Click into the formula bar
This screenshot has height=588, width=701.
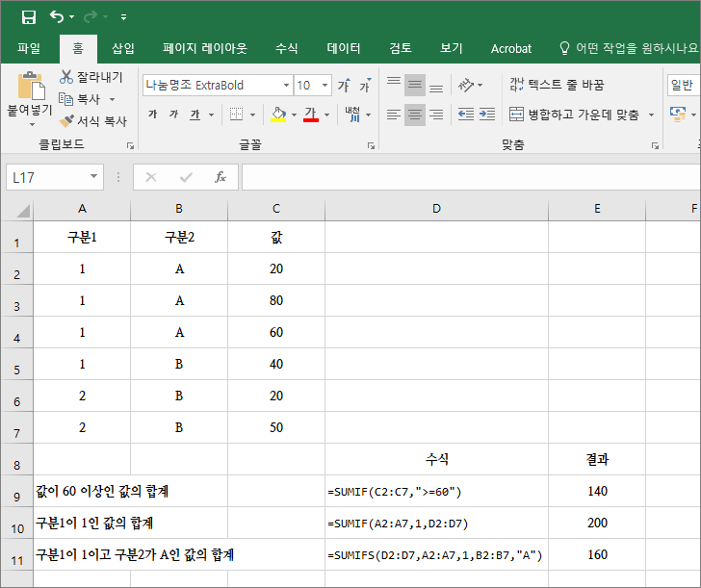(x=471, y=177)
